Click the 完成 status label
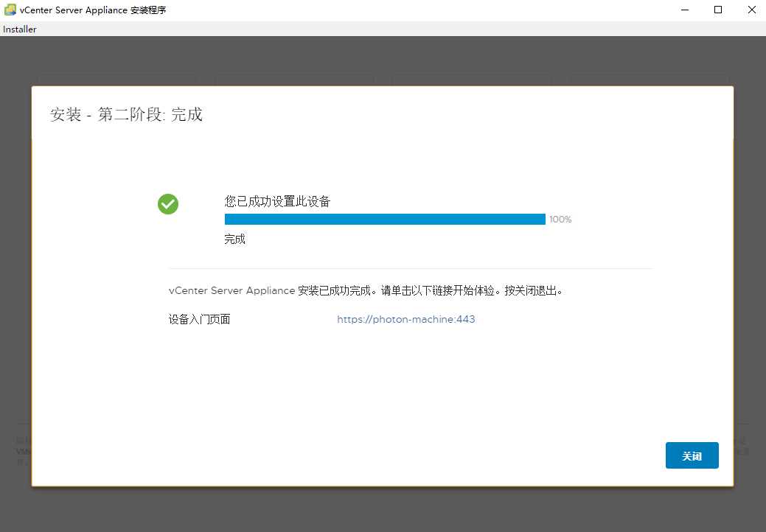Image resolution: width=766 pixels, height=532 pixels. pos(234,239)
